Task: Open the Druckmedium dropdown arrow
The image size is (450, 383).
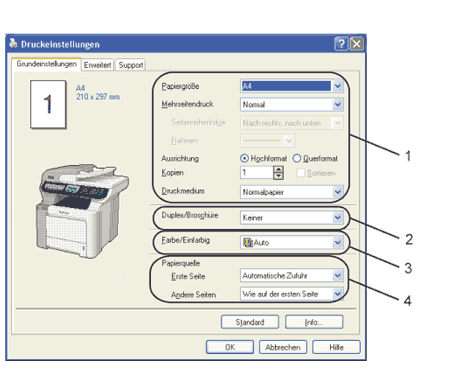Action: 338,192
